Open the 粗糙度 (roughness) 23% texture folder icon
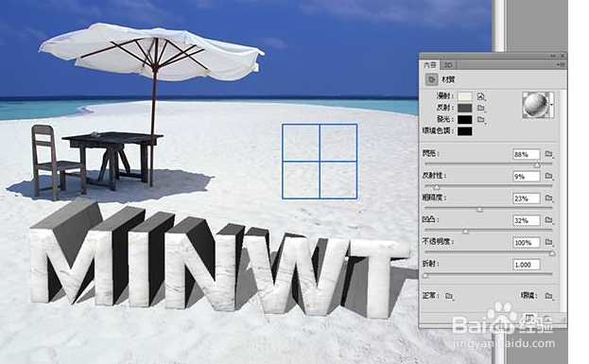 (x=548, y=198)
